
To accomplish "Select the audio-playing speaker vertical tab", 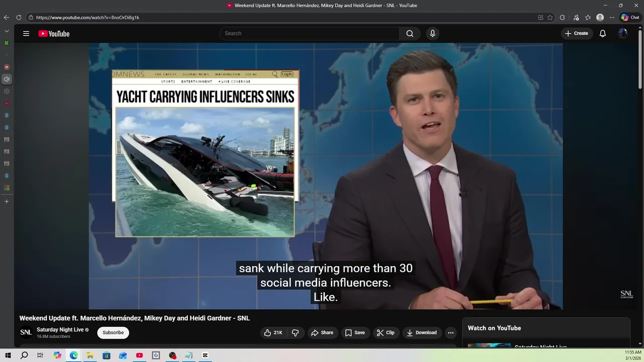I will (7, 79).
